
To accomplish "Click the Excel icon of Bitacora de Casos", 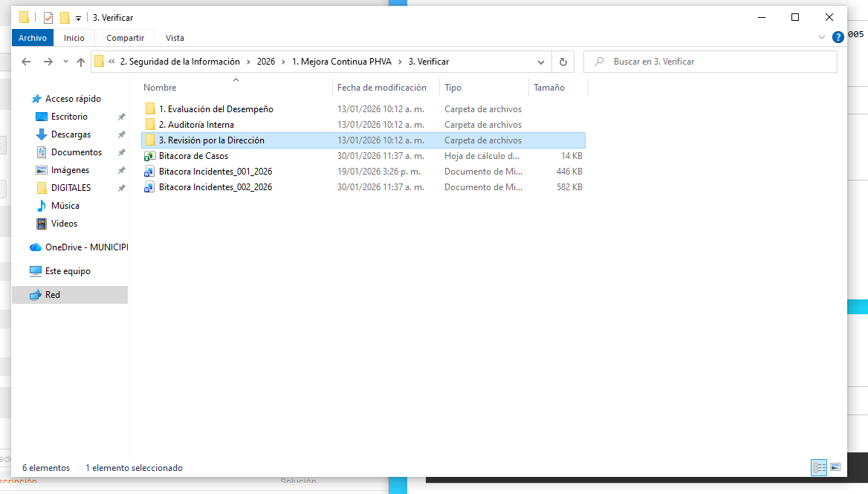I will pos(149,156).
